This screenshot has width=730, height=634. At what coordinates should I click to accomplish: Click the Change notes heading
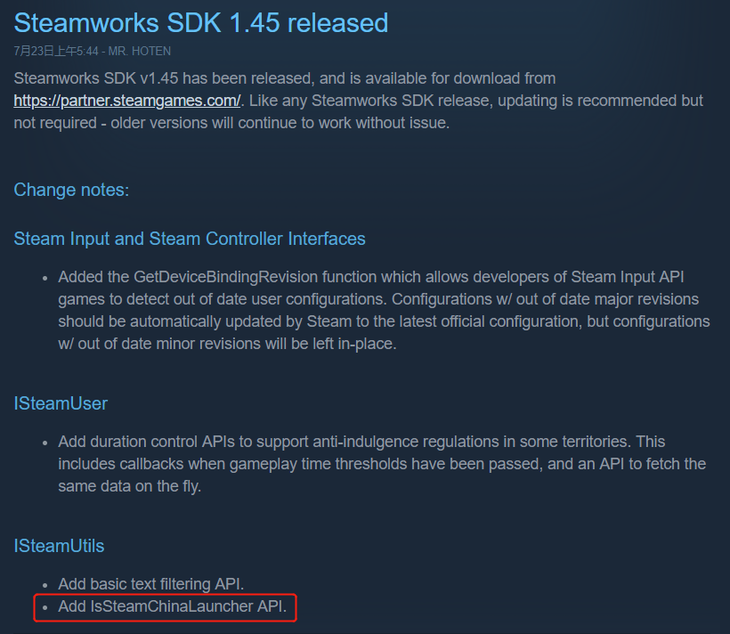tap(71, 190)
